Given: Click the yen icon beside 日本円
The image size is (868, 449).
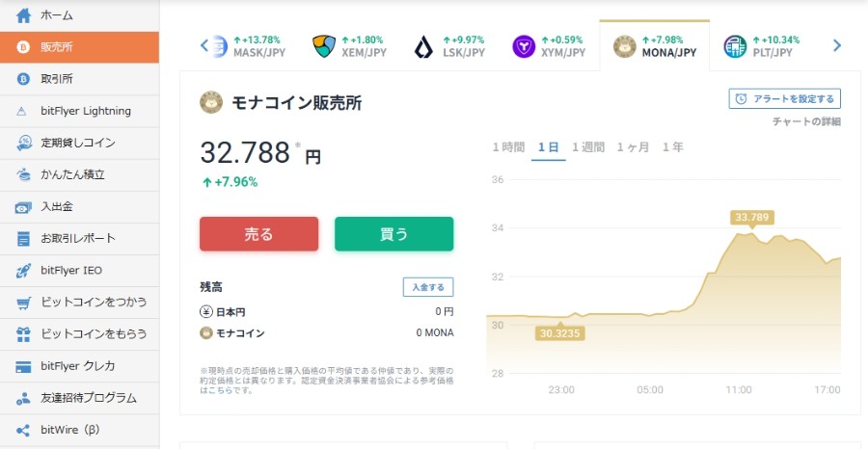Looking at the screenshot, I should coord(206,312).
